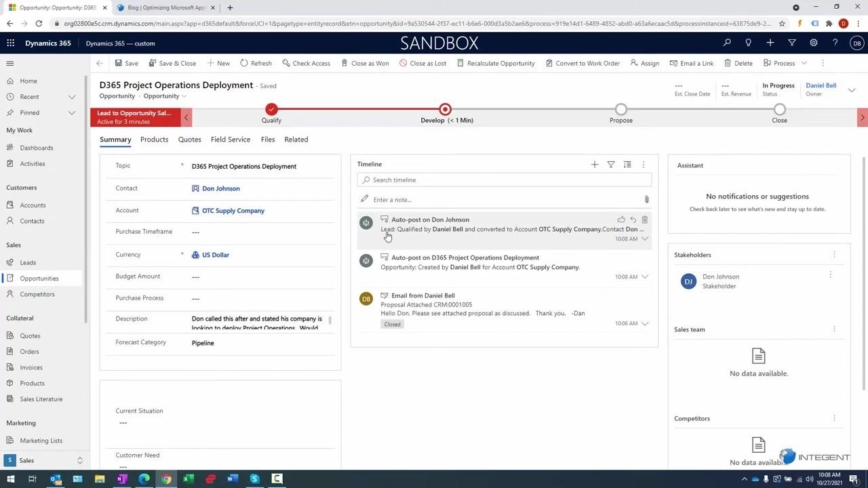This screenshot has width=868, height=488.
Task: Open the lightbulb assistant icon
Action: pyautogui.click(x=748, y=43)
